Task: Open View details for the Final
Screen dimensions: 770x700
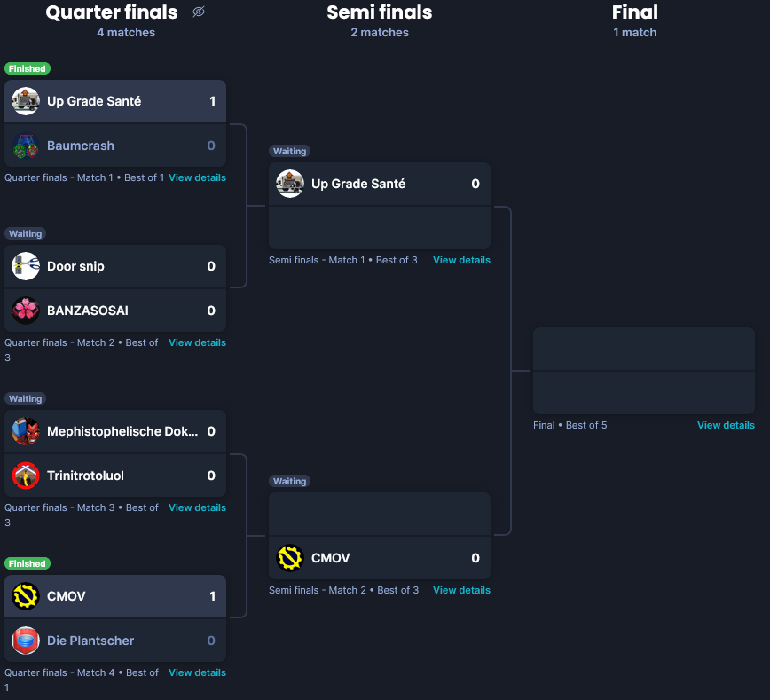Action: pyautogui.click(x=726, y=425)
